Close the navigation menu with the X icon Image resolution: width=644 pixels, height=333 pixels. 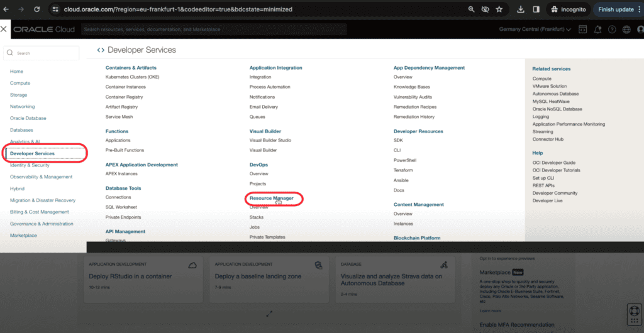click(4, 29)
